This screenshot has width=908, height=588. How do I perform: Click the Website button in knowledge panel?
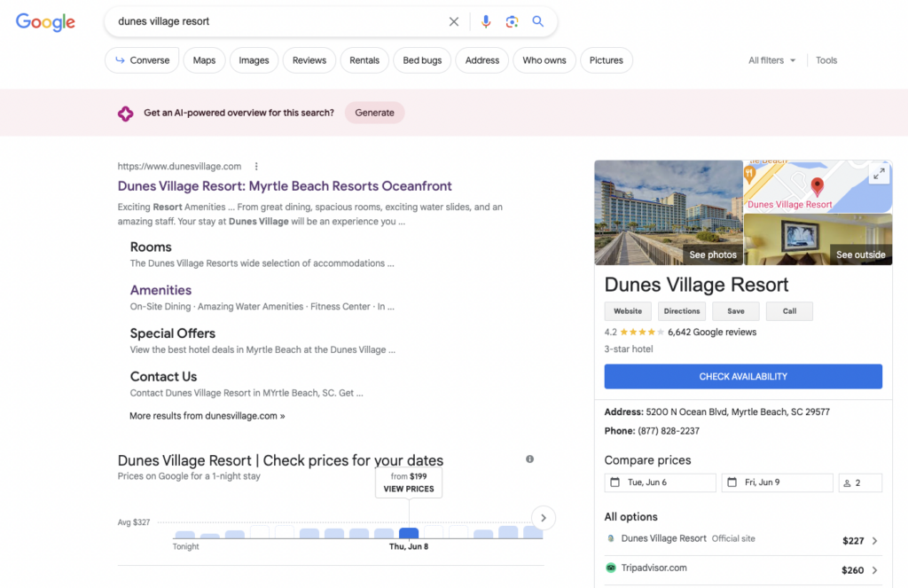click(x=628, y=311)
